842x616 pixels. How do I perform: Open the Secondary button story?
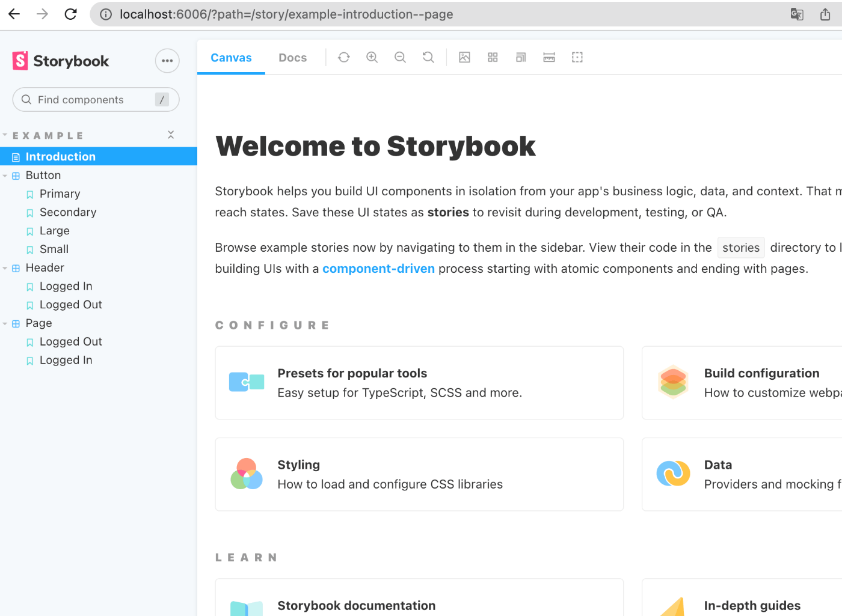[68, 212]
